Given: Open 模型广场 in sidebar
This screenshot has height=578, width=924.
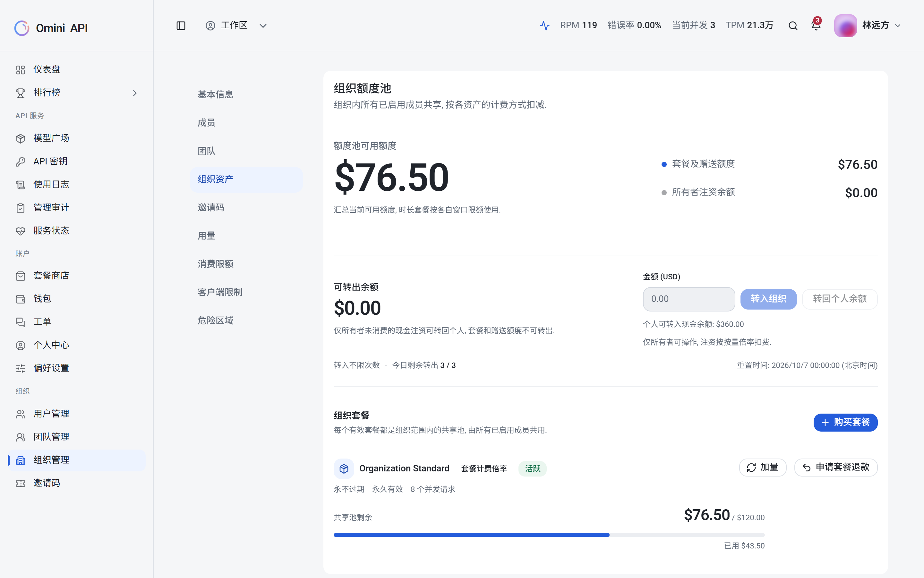Looking at the screenshot, I should (x=76, y=138).
